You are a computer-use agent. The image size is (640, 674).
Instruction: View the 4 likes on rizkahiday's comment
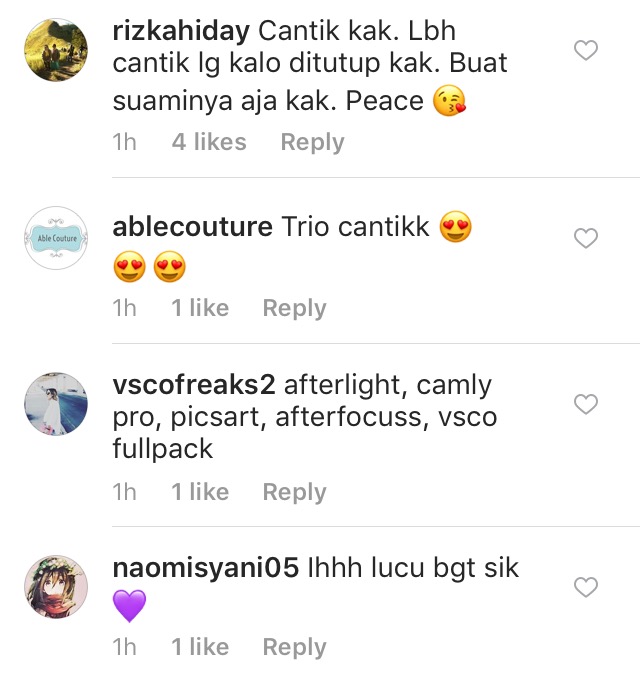pos(209,142)
